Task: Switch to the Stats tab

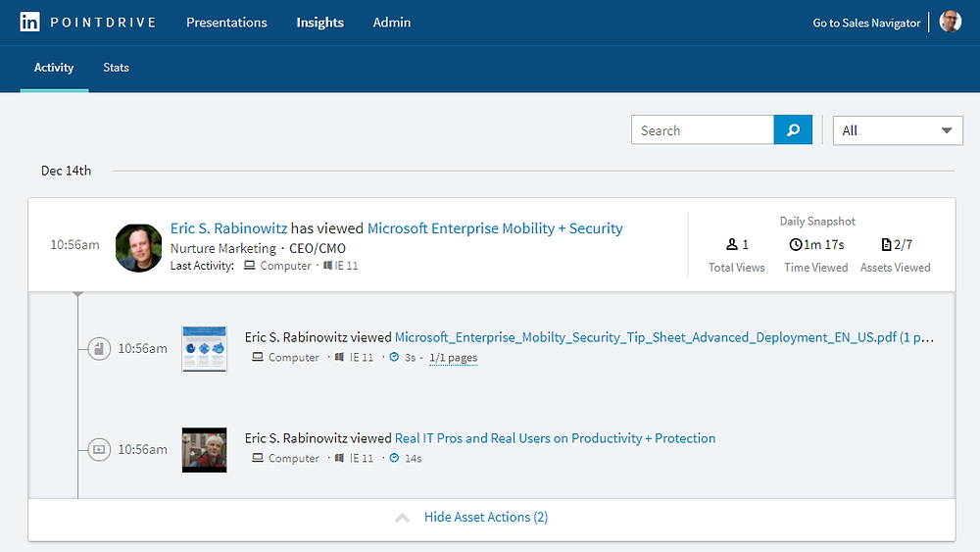Action: [x=117, y=68]
